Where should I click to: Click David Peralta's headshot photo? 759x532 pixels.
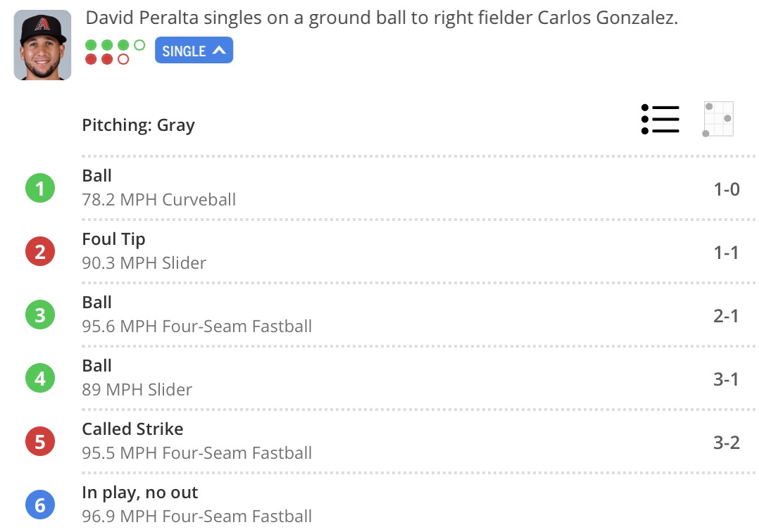(42, 45)
